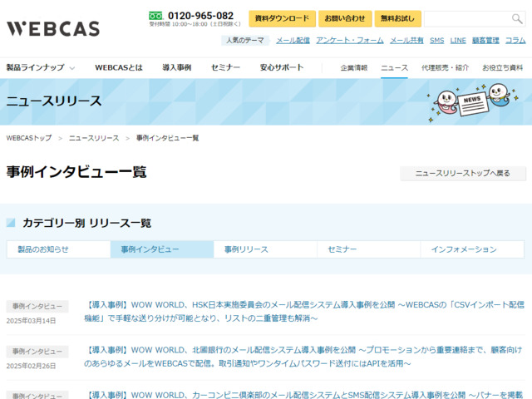Click the カテゴリー別 リリース一覧 heading

(x=86, y=223)
